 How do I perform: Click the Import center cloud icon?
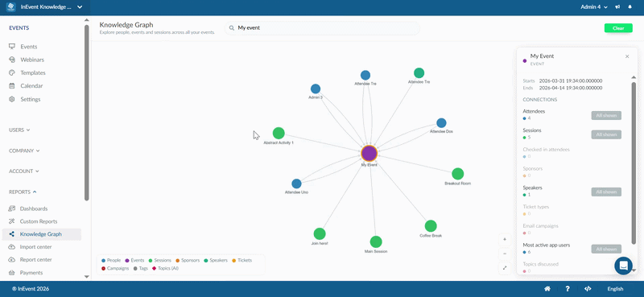point(11,247)
